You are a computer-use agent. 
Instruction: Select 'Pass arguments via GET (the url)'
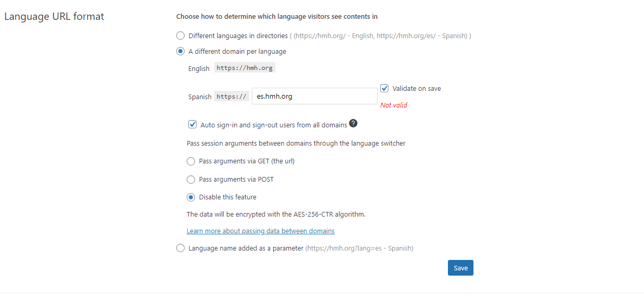(191, 161)
